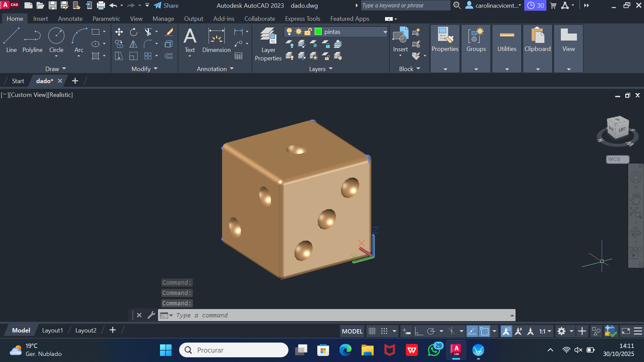Toggle grid display in status bar
Image resolution: width=644 pixels, height=362 pixels.
pyautogui.click(x=372, y=331)
